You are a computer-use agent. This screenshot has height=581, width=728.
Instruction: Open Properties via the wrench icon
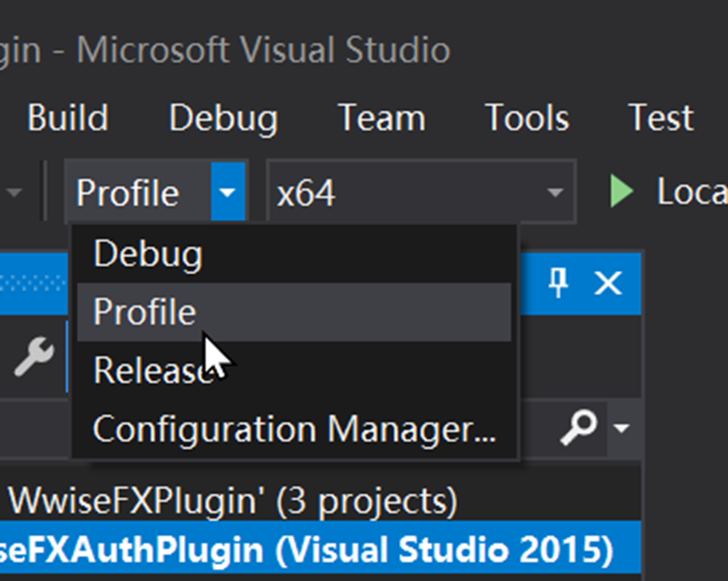pos(33,359)
